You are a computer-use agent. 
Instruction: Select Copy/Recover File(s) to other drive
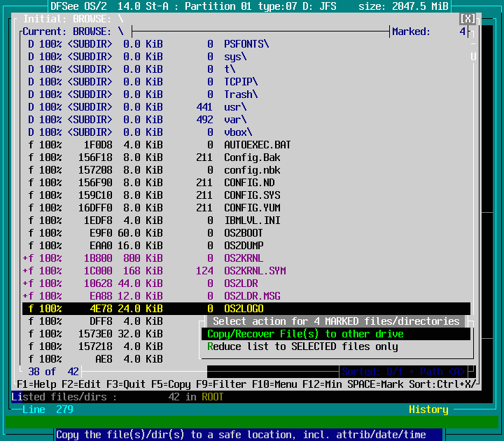click(305, 334)
